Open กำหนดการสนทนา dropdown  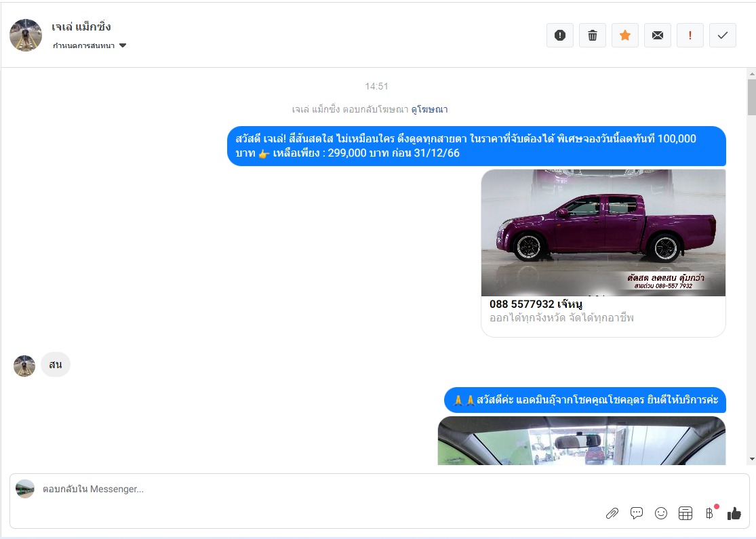coord(89,46)
